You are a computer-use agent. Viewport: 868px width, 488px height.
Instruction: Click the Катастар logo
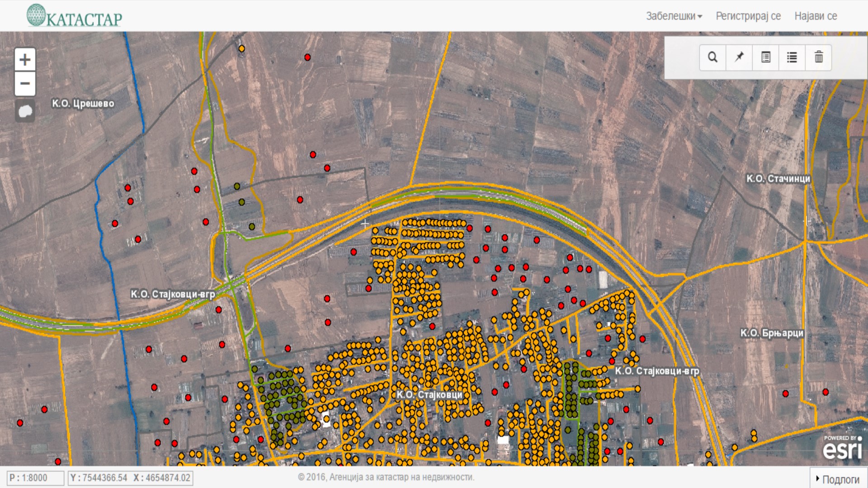click(75, 15)
